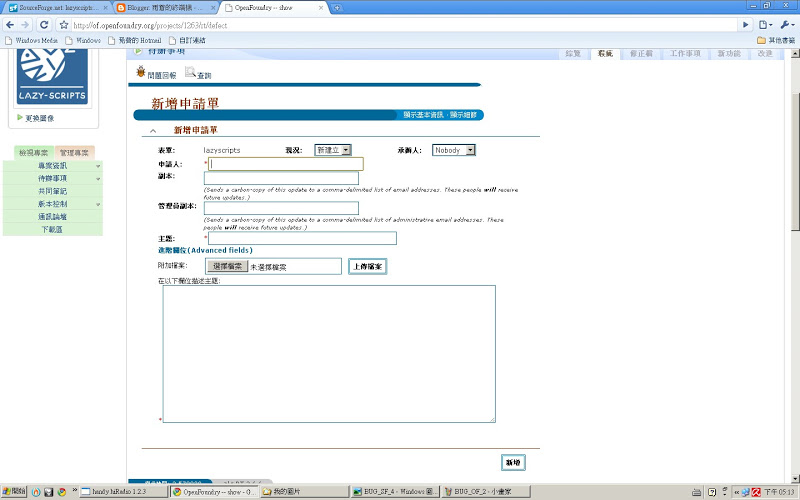
Task: Open the Windows 開始 Start button
Action: 14,491
